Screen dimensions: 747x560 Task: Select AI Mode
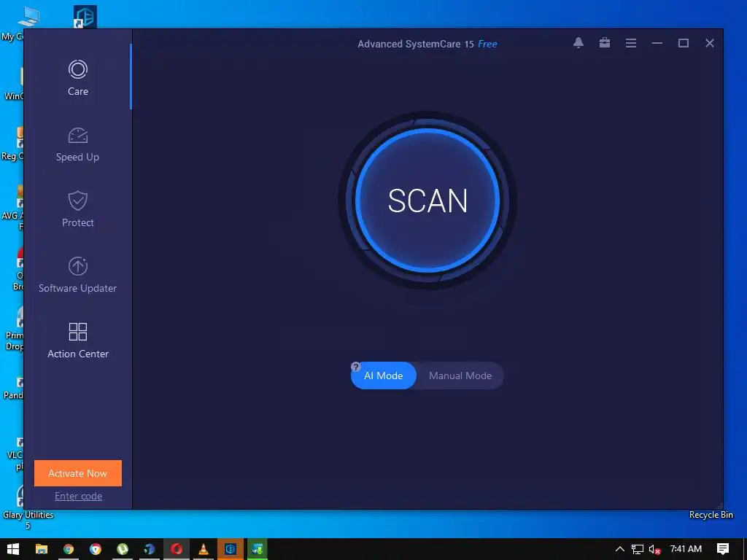tap(384, 376)
